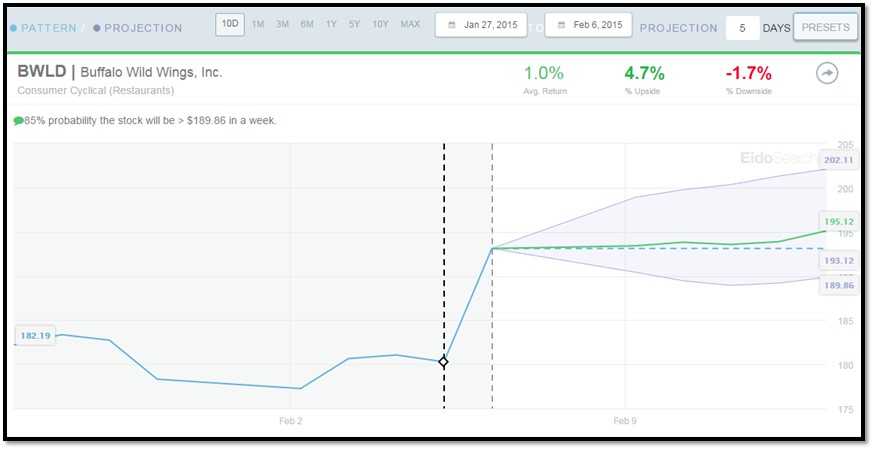Image resolution: width=874 pixels, height=450 pixels.
Task: Click the BWLD ticker symbol
Action: click(x=42, y=71)
